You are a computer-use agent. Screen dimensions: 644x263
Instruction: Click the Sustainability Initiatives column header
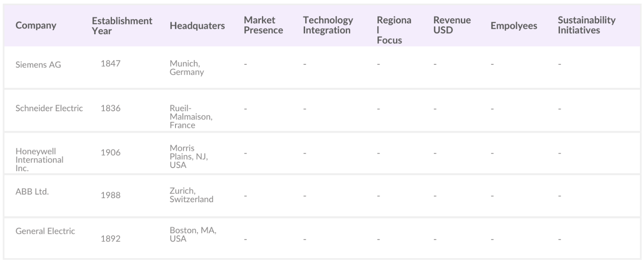(586, 26)
